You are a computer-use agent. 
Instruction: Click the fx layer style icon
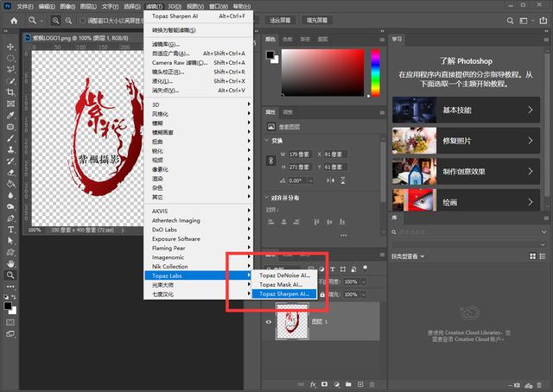pyautogui.click(x=313, y=384)
